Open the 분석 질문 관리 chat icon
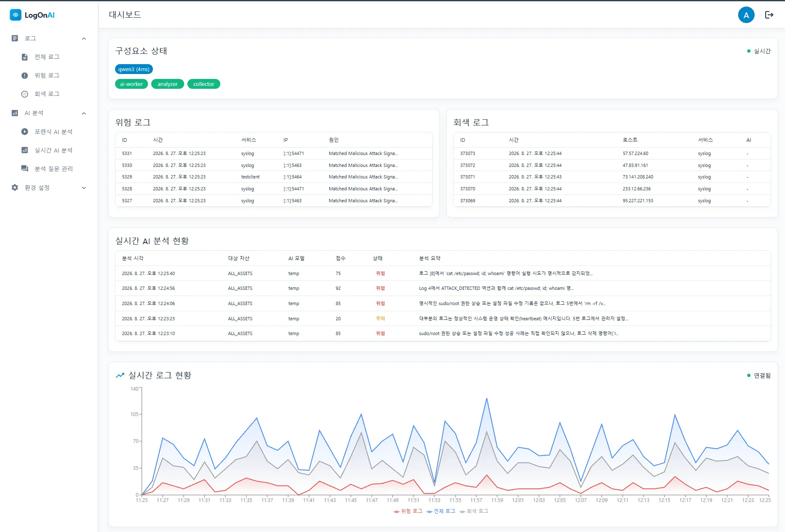The height and width of the screenshot is (532, 785). point(25,169)
